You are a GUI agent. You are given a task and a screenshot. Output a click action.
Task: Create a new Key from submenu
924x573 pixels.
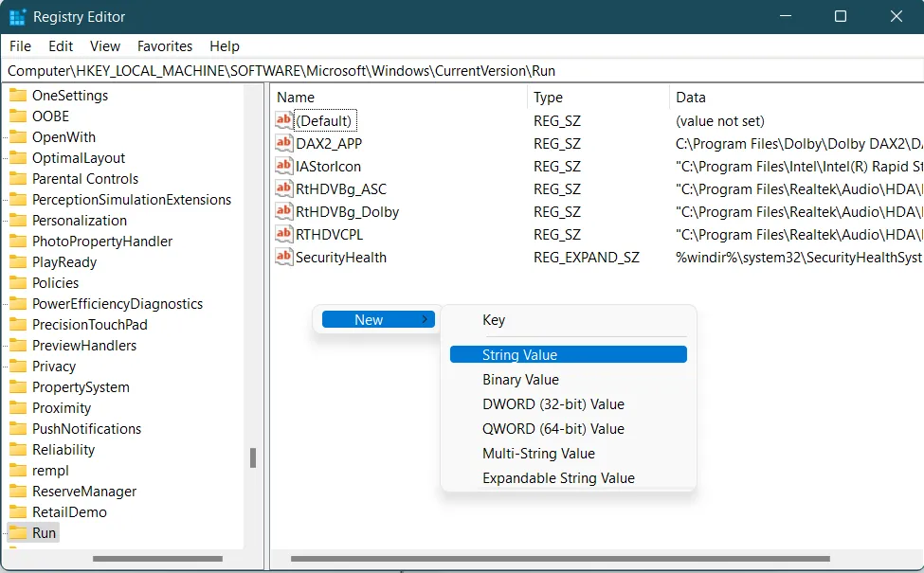[x=494, y=320]
